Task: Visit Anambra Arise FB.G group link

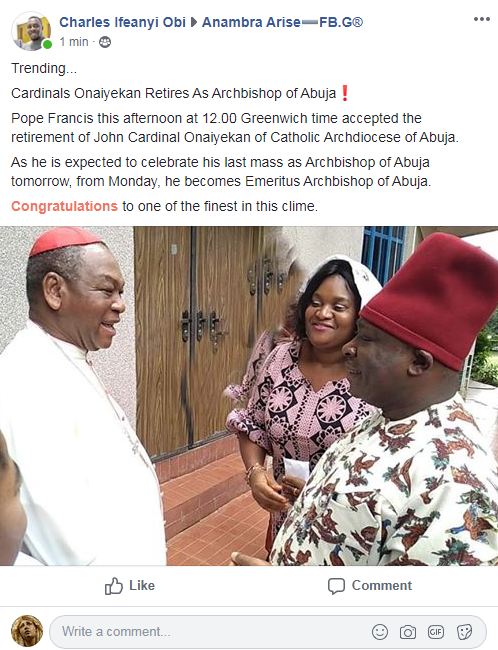Action: (x=282, y=22)
